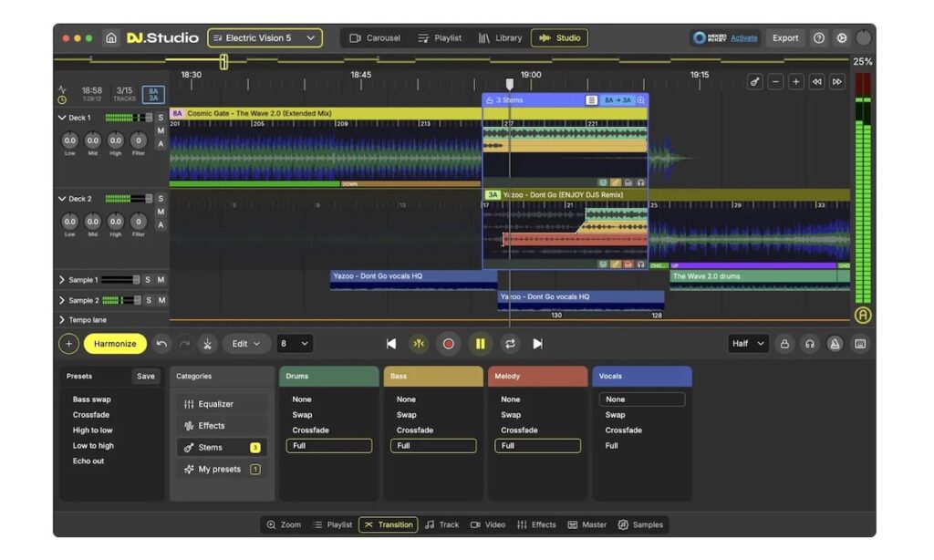Open the Samples tab in bottom bar
Viewport: 934px width, 560px height.
click(641, 524)
